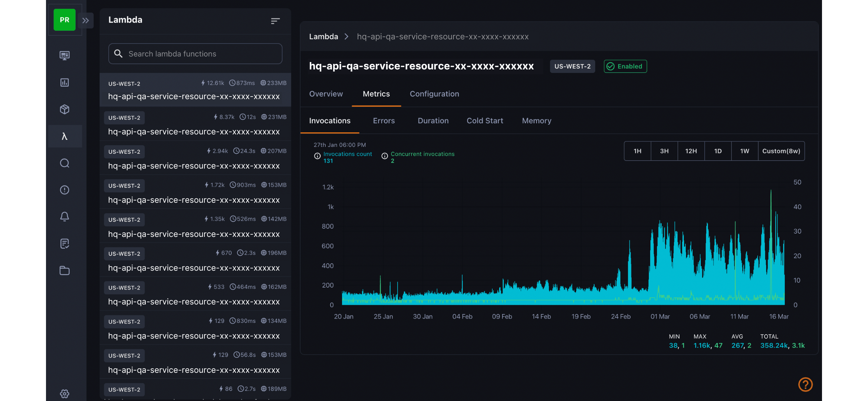Screen dimensions: 868x401
Task: Switch to the Metrics tab
Action: (376, 94)
